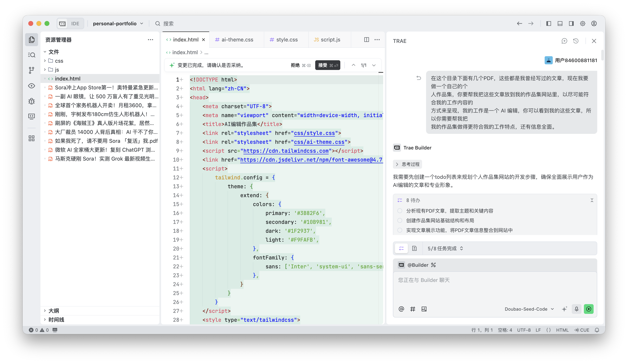
Task: Click the chat history clock icon
Action: point(576,41)
